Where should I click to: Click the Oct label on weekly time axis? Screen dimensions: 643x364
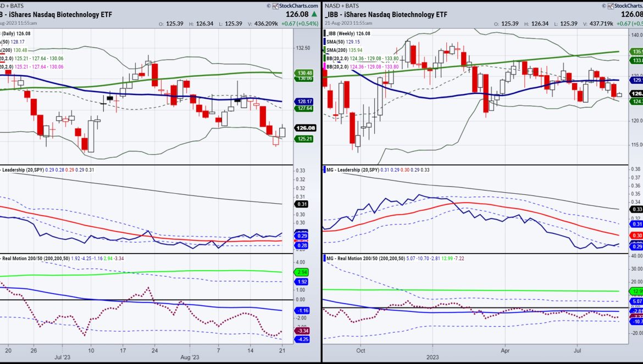tap(361, 350)
